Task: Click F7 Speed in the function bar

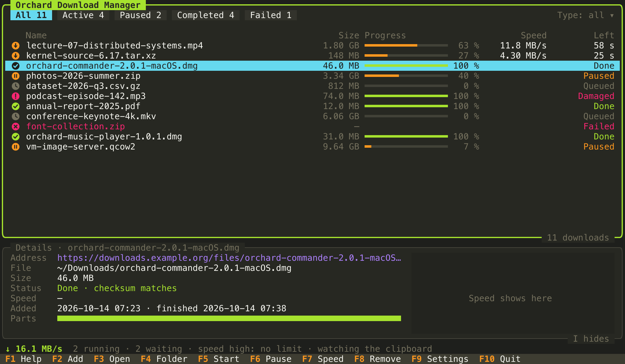Action: (323, 359)
